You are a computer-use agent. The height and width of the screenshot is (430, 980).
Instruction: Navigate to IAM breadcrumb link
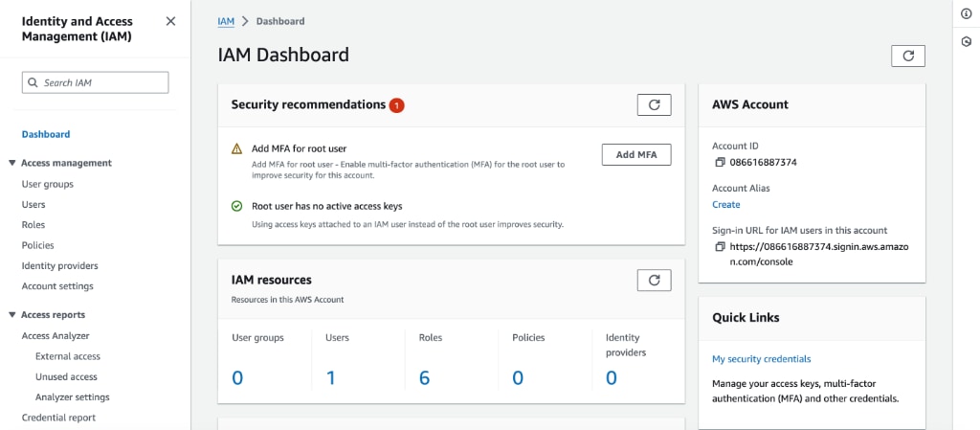pyautogui.click(x=226, y=21)
